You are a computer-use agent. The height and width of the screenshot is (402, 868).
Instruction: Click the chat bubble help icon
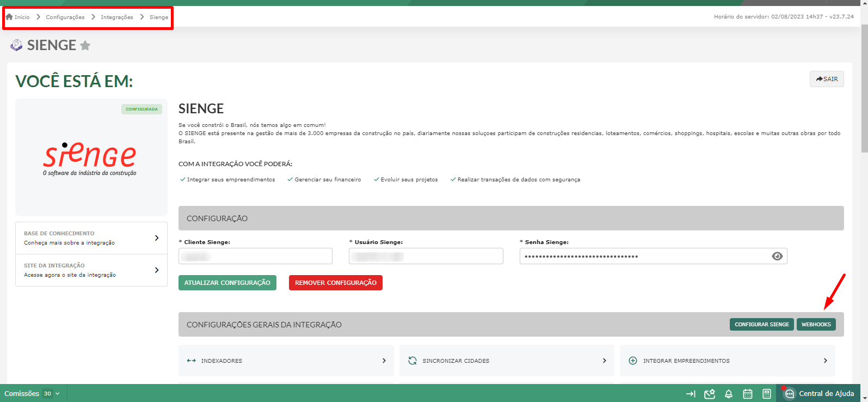pyautogui.click(x=790, y=394)
